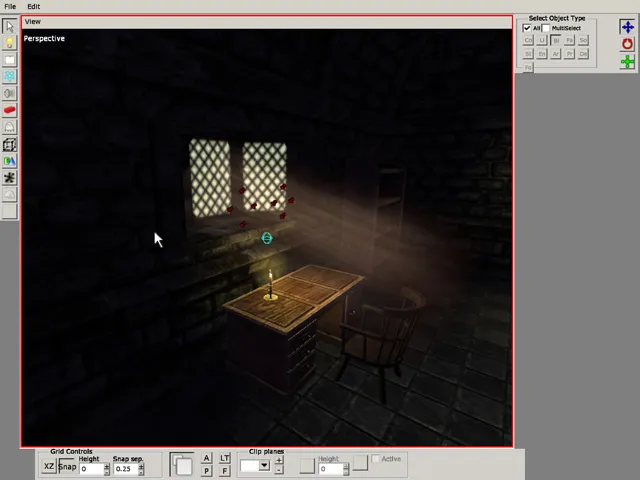Open the Edit menu
This screenshot has height=480, width=640.
[x=33, y=7]
